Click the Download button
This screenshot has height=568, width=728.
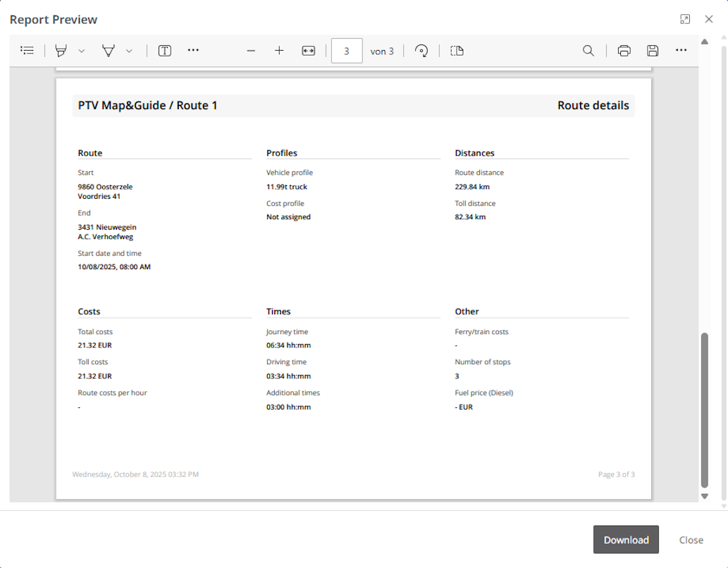tap(626, 540)
